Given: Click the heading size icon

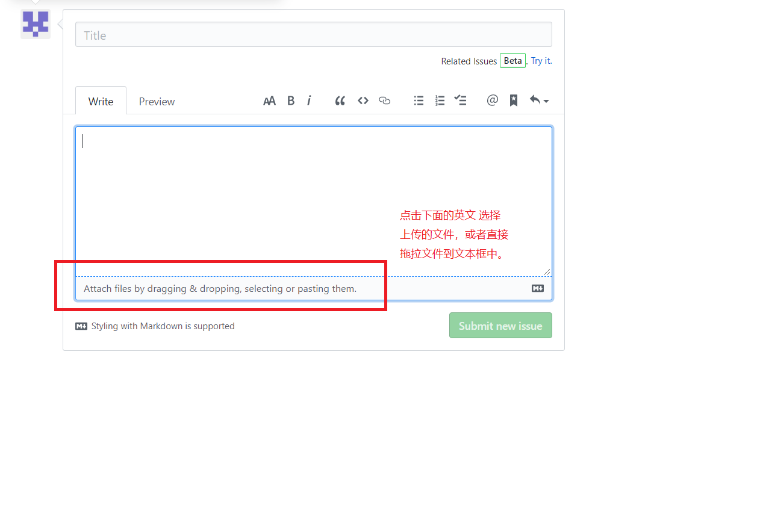Looking at the screenshot, I should tap(269, 101).
